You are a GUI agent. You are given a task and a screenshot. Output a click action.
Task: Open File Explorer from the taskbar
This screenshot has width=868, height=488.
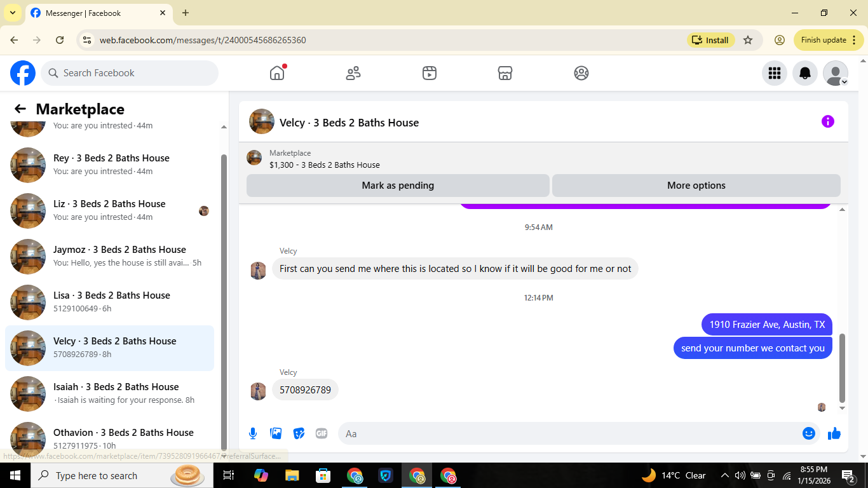[x=292, y=475]
